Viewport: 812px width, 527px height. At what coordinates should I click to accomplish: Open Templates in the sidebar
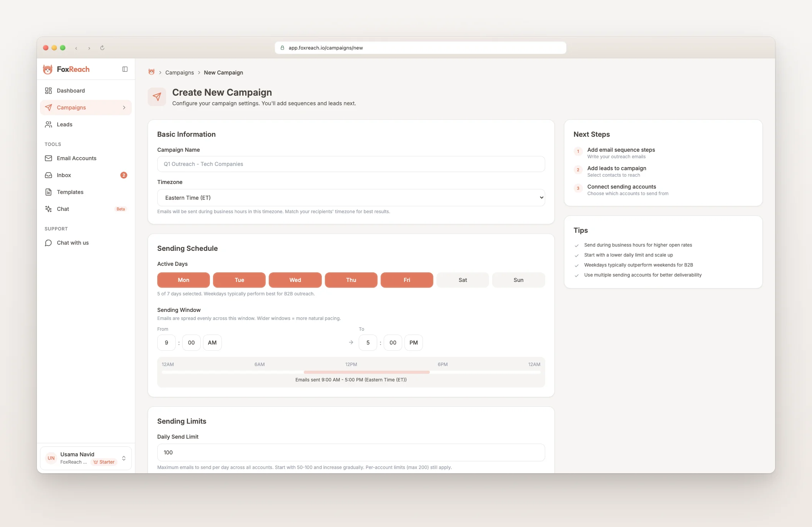[x=70, y=192]
